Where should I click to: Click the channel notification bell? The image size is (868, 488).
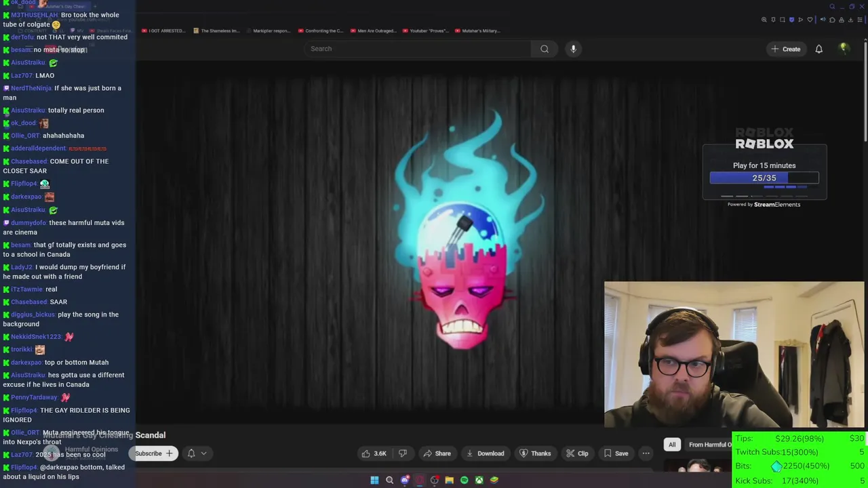coord(191,453)
